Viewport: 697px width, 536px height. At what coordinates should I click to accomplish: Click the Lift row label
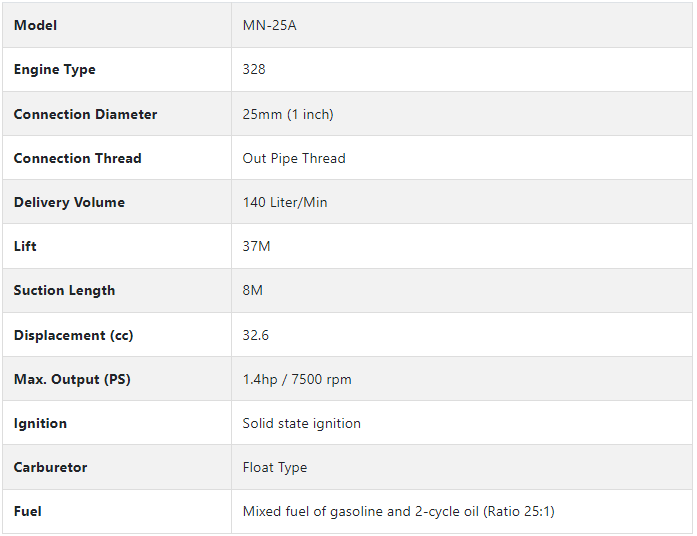pos(25,246)
